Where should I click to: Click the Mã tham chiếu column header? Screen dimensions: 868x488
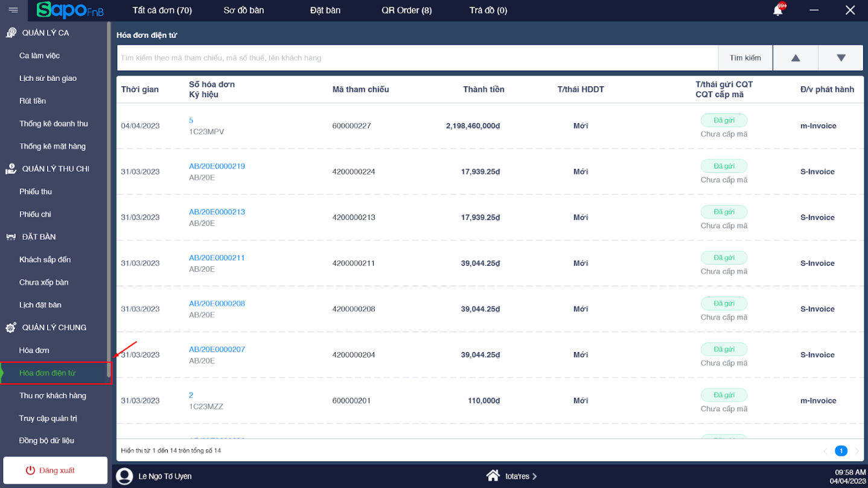pos(360,89)
